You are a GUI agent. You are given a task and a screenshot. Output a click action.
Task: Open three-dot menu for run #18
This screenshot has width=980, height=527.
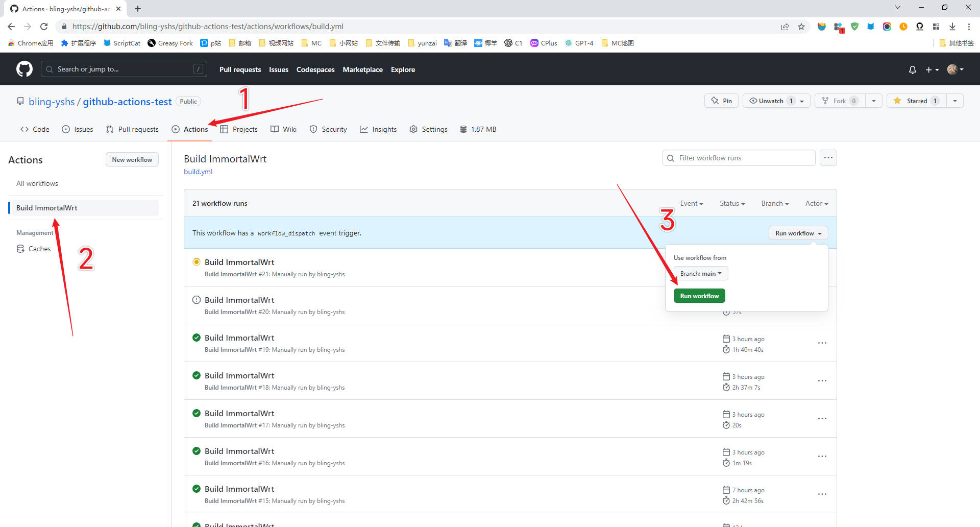(822, 381)
